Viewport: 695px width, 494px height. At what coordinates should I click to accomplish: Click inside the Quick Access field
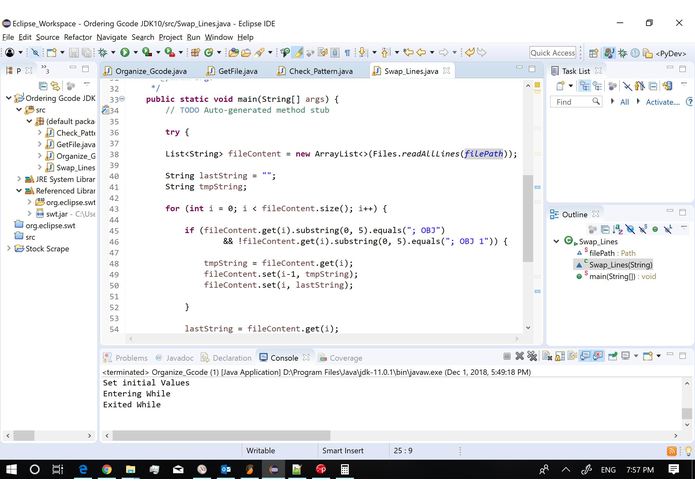[552, 53]
